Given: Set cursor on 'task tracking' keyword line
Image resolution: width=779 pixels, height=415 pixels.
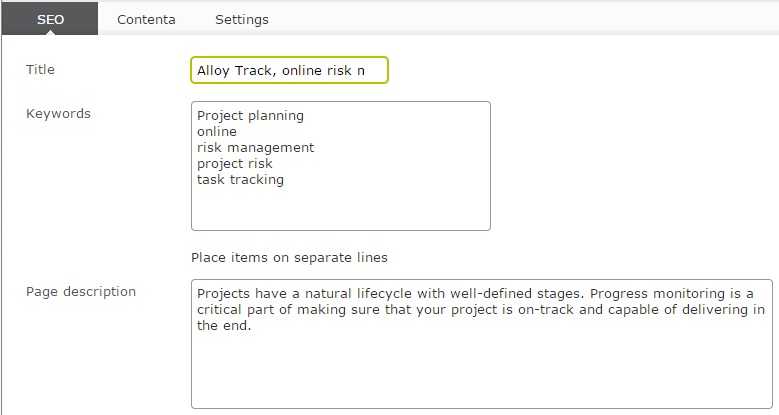Looking at the screenshot, I should (240, 180).
